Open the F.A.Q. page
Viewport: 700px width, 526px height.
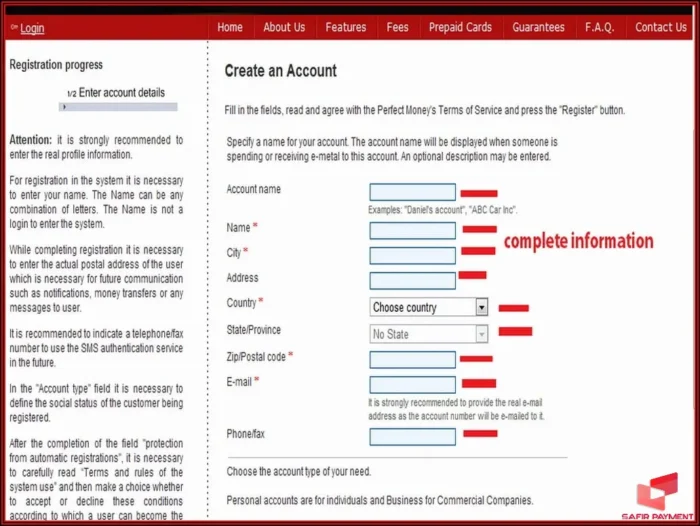coord(600,27)
